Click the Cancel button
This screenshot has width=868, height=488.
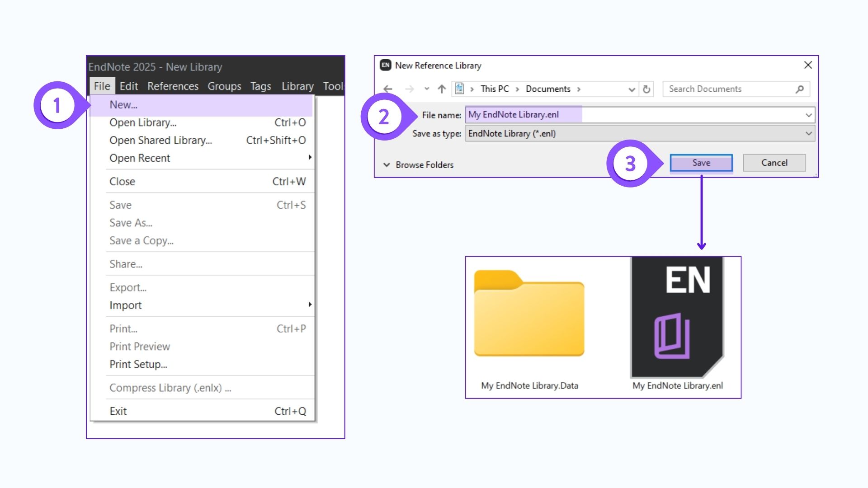coord(774,163)
